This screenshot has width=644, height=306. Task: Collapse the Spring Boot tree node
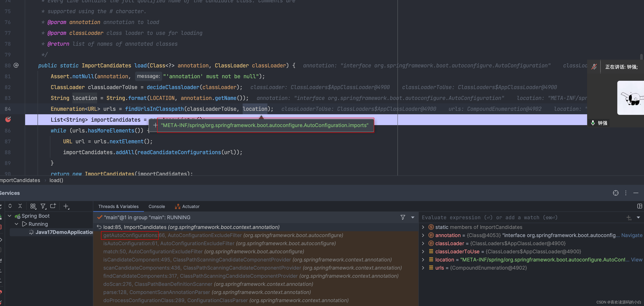(x=9, y=216)
